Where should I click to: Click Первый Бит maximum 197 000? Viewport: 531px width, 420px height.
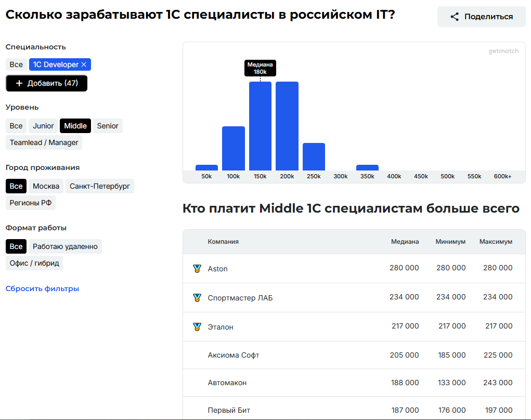499,410
